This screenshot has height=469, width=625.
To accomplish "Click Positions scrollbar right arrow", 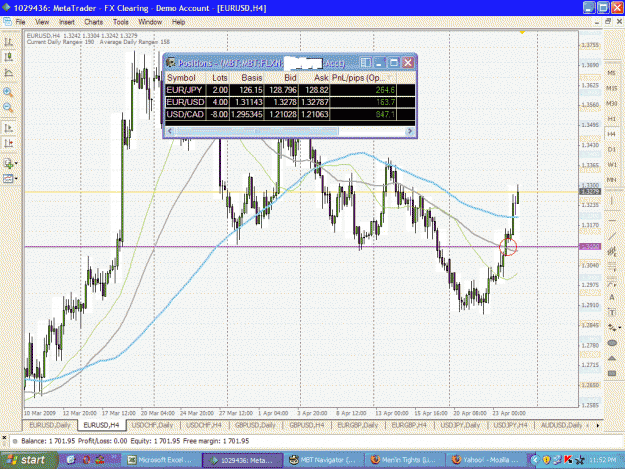I will pos(410,131).
